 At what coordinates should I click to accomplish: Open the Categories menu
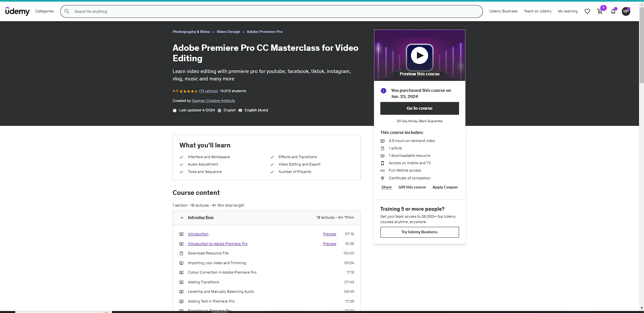pos(44,11)
